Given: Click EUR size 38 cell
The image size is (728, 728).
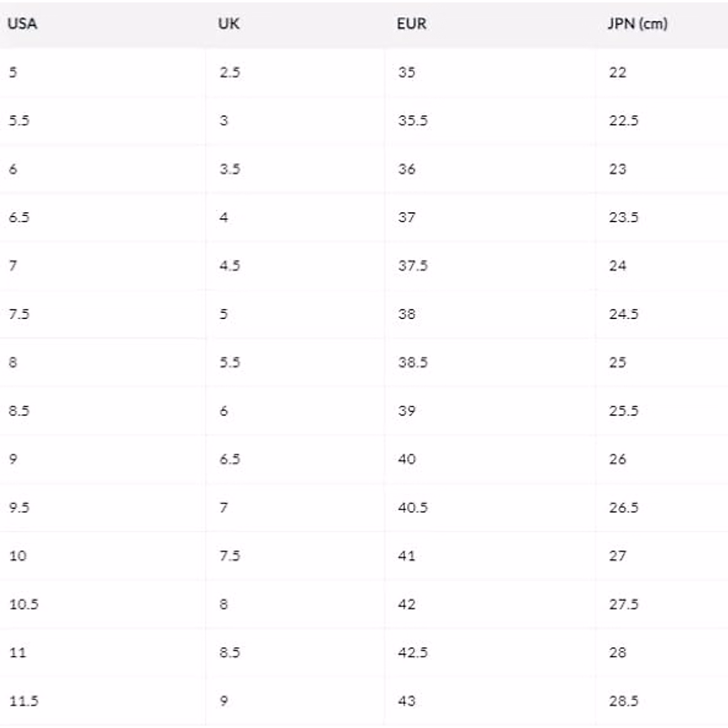Looking at the screenshot, I should pyautogui.click(x=406, y=314).
